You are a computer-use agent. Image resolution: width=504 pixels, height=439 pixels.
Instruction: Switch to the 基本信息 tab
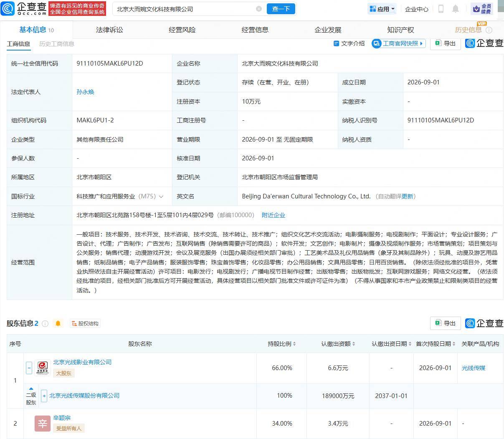36,30
